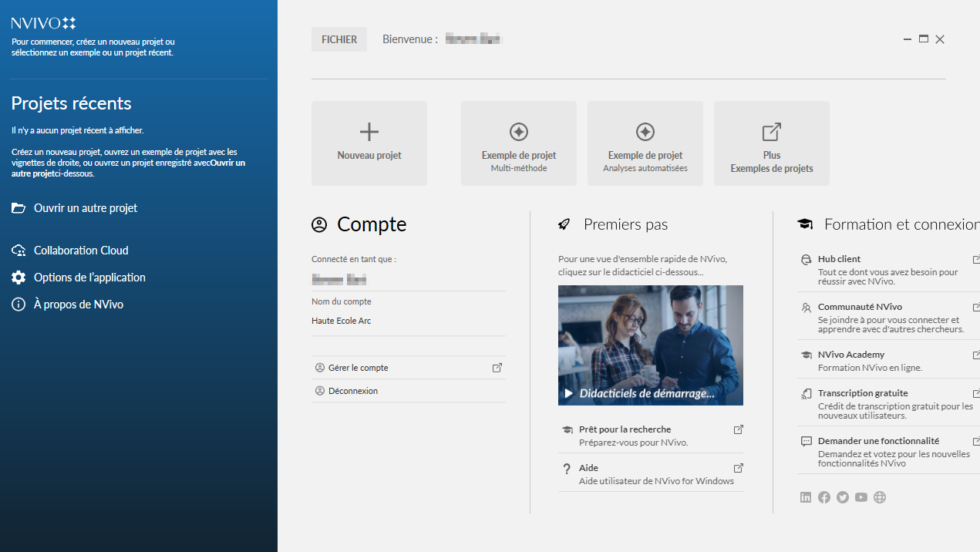Viewport: 980px width, 552px height.
Task: Click the Communauté NVivo people icon
Action: pos(807,307)
